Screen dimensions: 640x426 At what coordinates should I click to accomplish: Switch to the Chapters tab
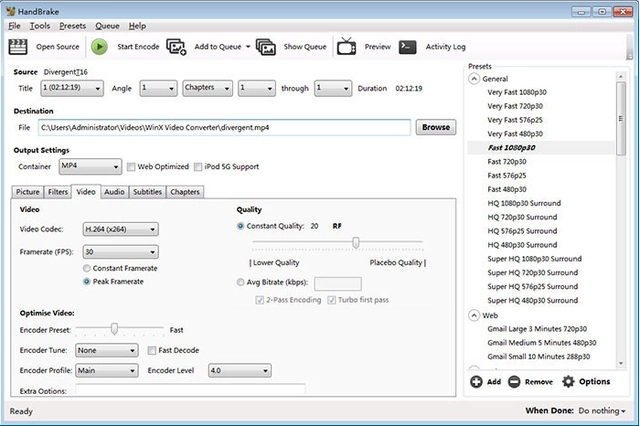pyautogui.click(x=185, y=192)
